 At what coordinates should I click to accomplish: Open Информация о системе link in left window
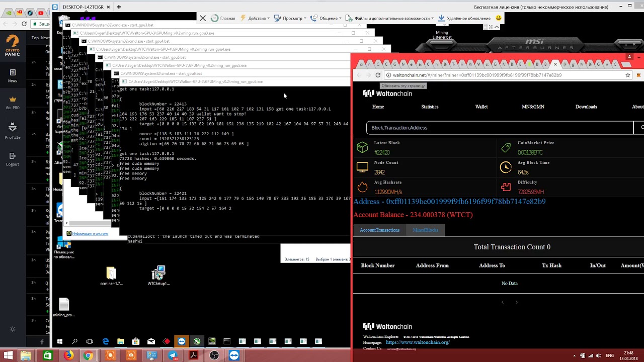[90, 233]
